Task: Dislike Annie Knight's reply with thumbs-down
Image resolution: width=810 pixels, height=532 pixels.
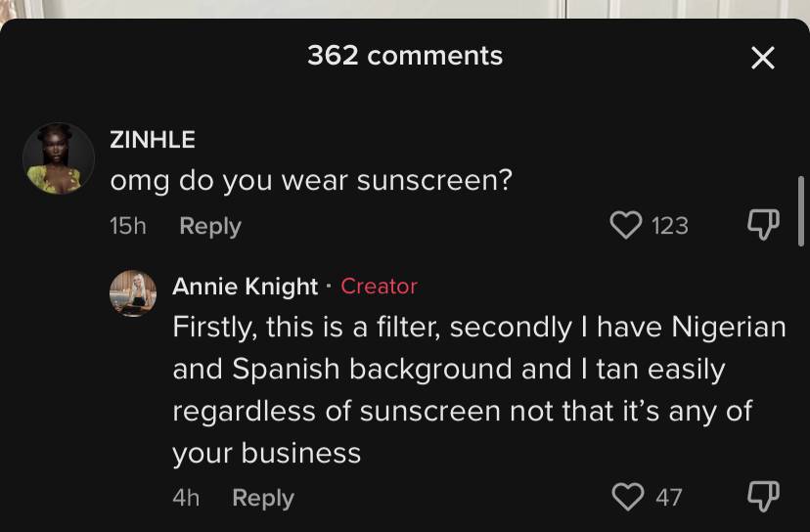Action: pos(763,497)
